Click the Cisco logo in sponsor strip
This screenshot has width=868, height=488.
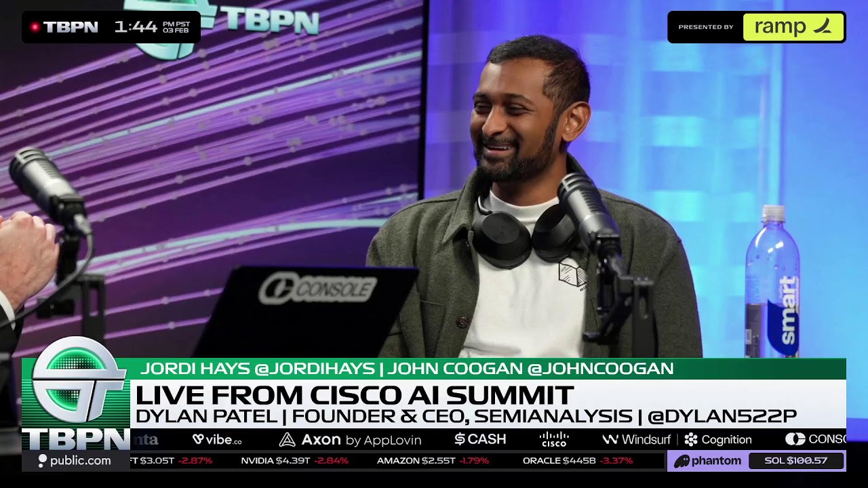(553, 439)
